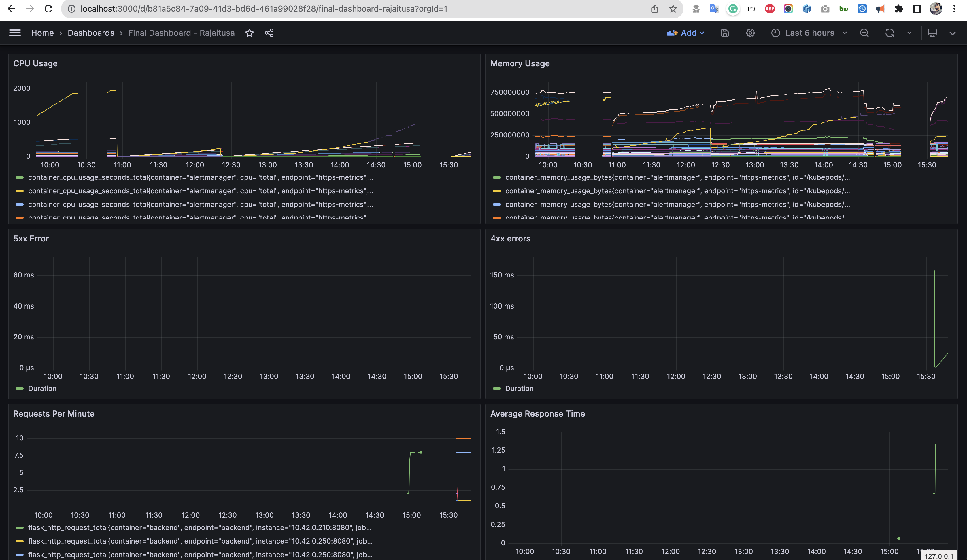Open the Average Response Time panel title
The width and height of the screenshot is (967, 560).
click(x=538, y=413)
